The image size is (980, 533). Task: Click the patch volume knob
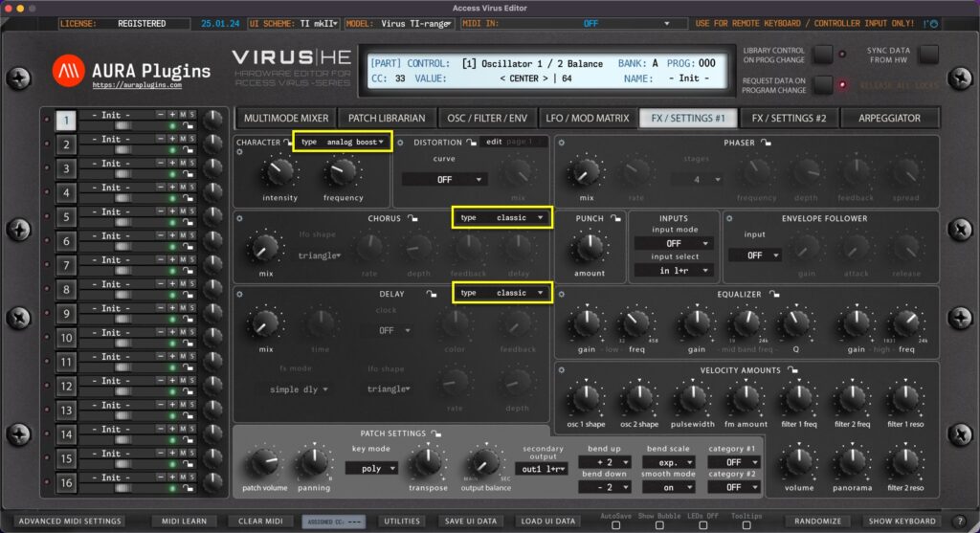(264, 463)
